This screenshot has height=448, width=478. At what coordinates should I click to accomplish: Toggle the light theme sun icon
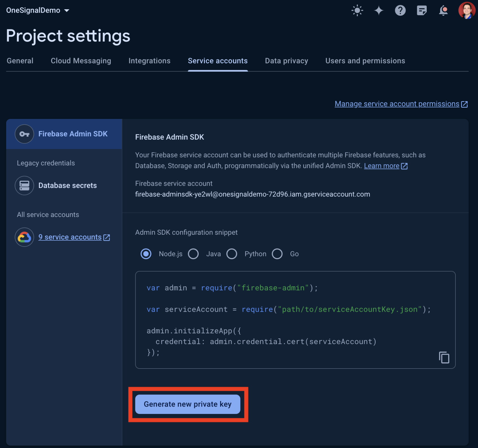tap(357, 11)
